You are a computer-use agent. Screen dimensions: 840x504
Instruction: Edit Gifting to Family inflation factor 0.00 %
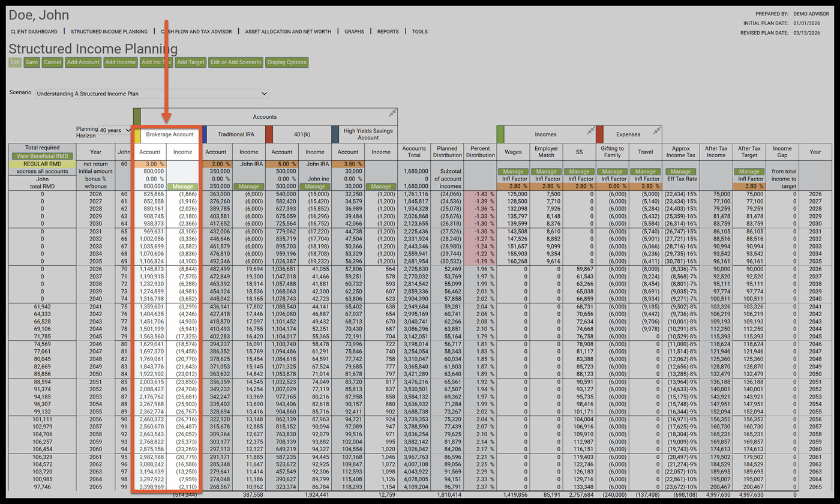613,187
